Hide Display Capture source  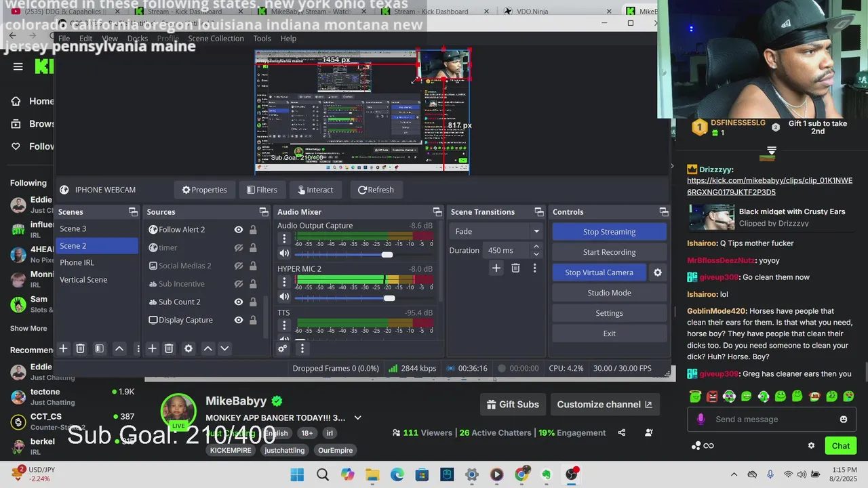point(239,320)
